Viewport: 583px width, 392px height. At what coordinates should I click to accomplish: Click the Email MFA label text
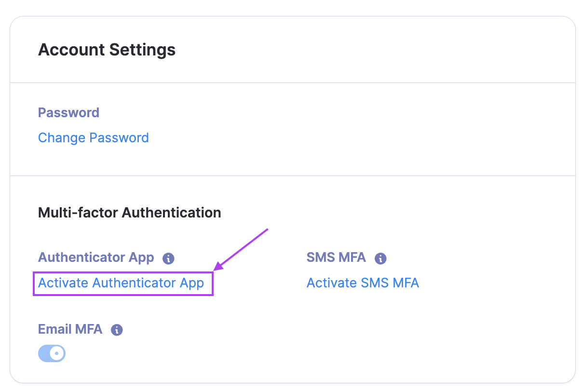pyautogui.click(x=70, y=329)
